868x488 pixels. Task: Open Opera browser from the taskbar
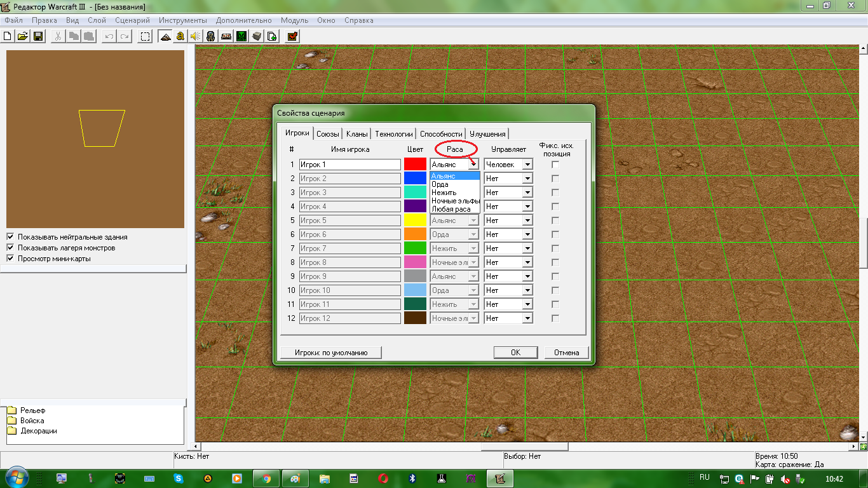tap(383, 478)
